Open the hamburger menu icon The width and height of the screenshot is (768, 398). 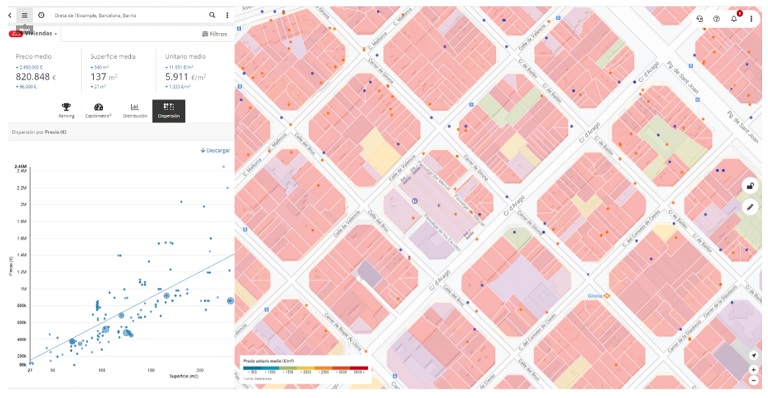(x=24, y=15)
